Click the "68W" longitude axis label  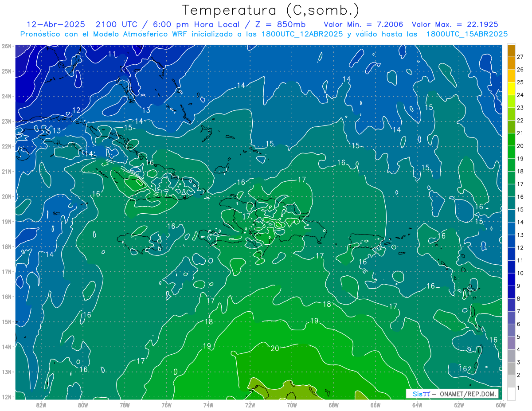click(x=333, y=405)
